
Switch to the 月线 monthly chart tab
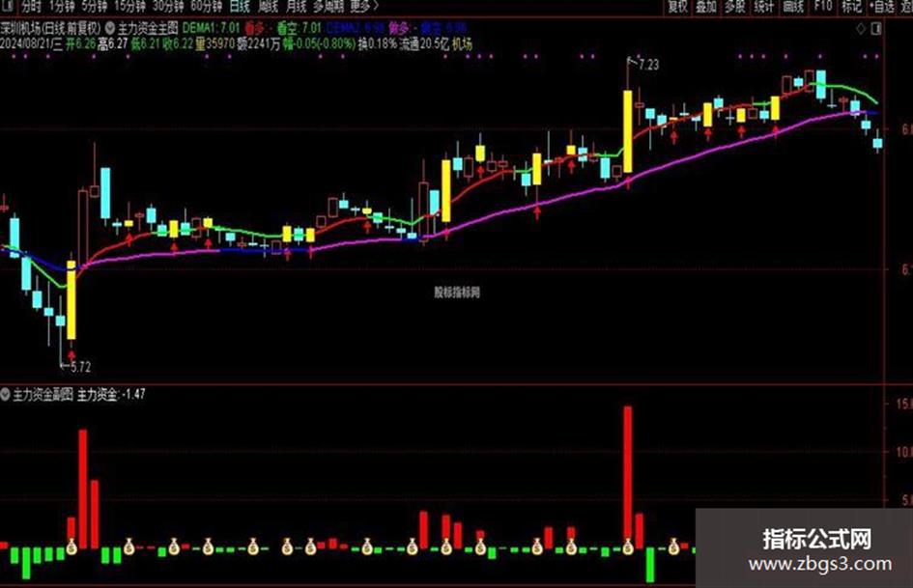pyautogui.click(x=297, y=7)
